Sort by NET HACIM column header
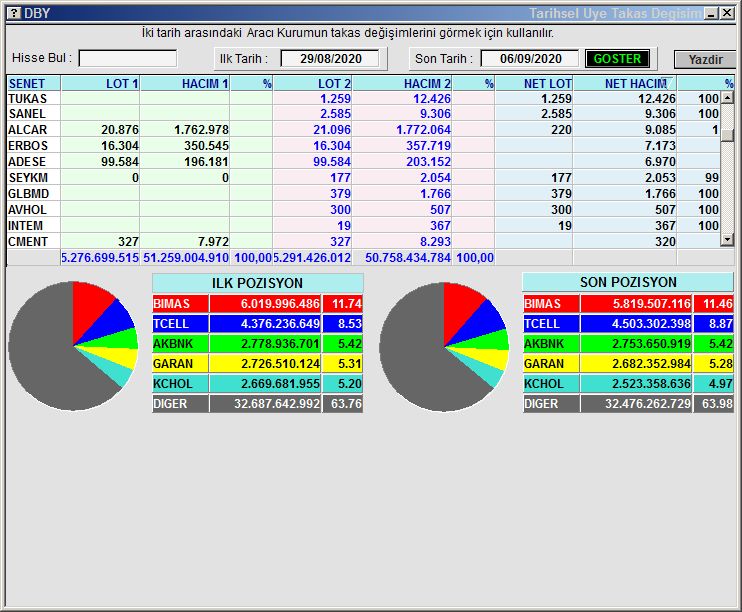 point(625,83)
